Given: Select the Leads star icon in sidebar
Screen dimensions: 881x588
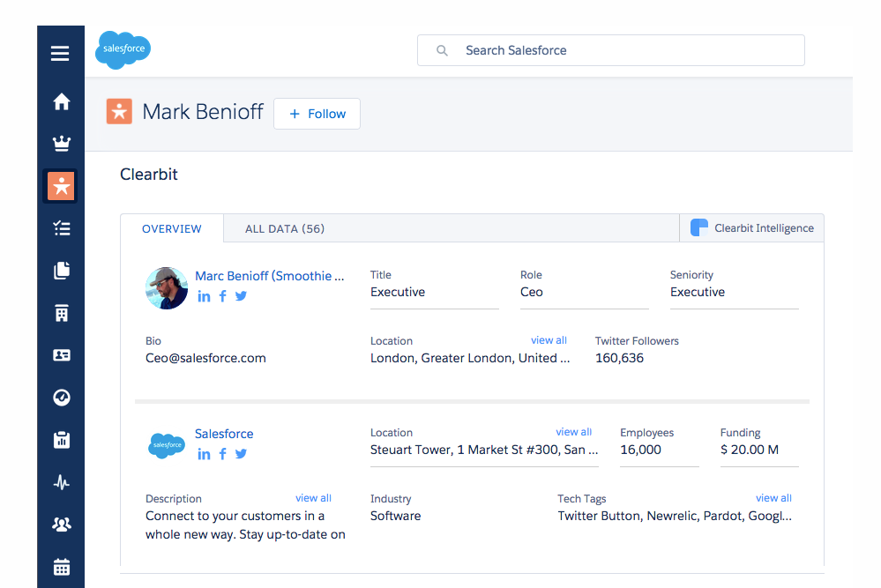Looking at the screenshot, I should coord(61,186).
